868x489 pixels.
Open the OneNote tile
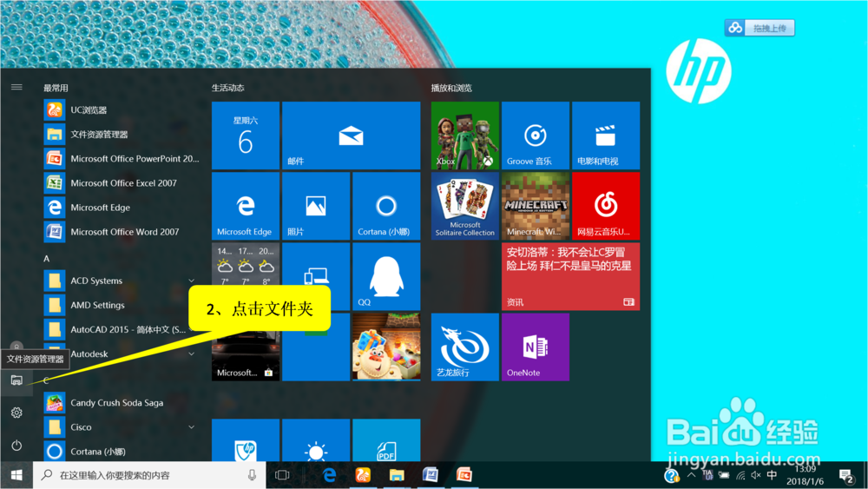[536, 347]
